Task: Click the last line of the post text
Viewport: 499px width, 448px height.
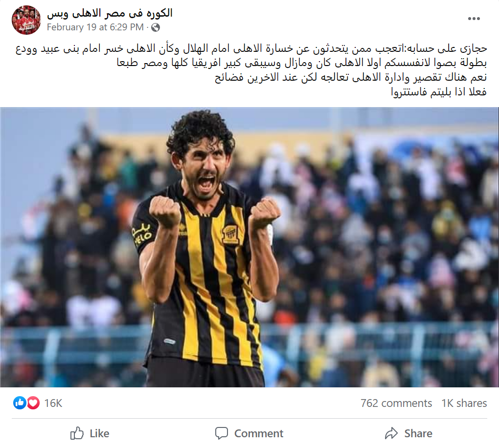Action: pos(439,92)
